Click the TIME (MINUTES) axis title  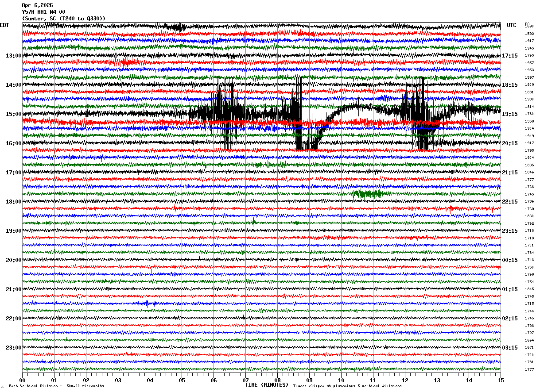click(267, 385)
